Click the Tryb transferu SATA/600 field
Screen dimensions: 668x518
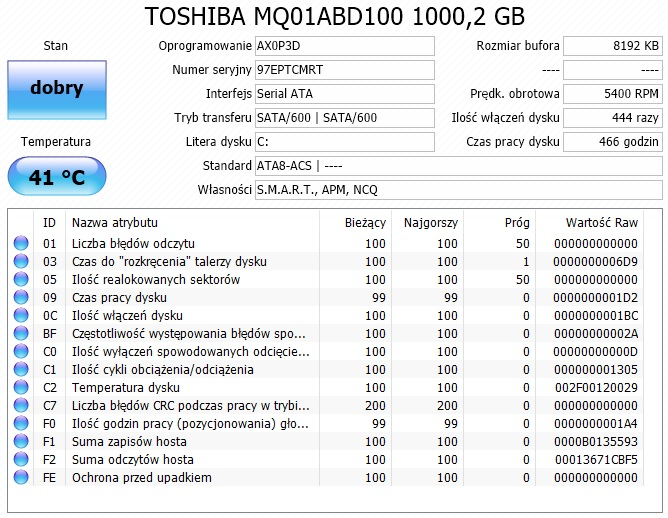(x=345, y=118)
